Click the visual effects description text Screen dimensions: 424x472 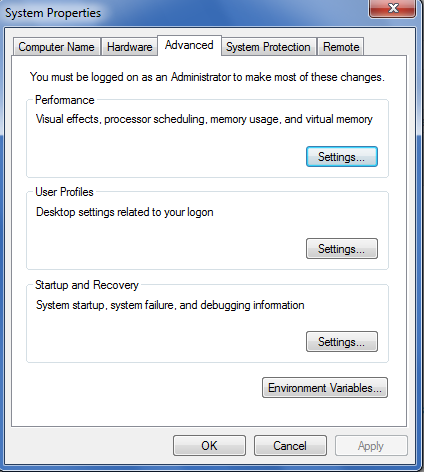[204, 119]
